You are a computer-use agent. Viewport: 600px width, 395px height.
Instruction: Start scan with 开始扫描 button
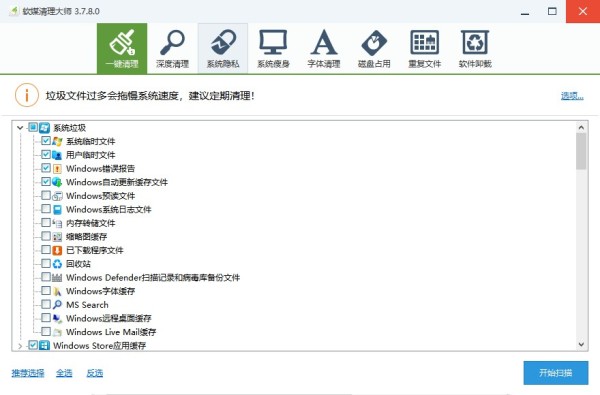(x=556, y=373)
